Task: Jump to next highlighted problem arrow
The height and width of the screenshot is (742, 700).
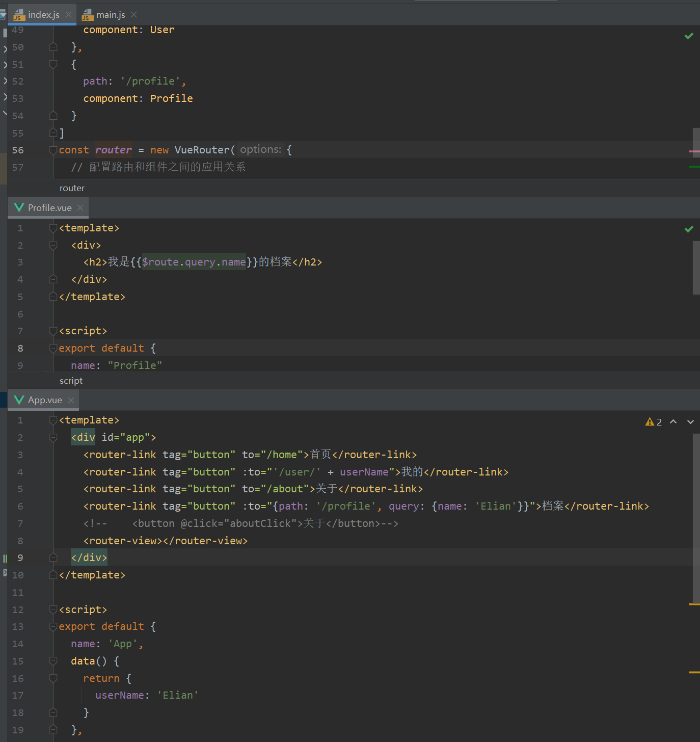Action: 690,422
